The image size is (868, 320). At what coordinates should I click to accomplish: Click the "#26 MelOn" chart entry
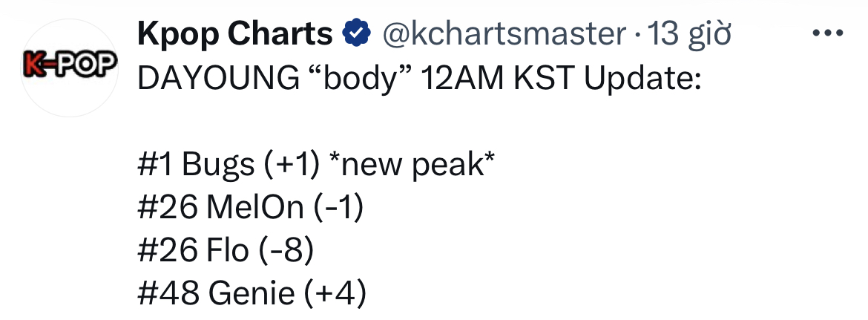click(221, 208)
